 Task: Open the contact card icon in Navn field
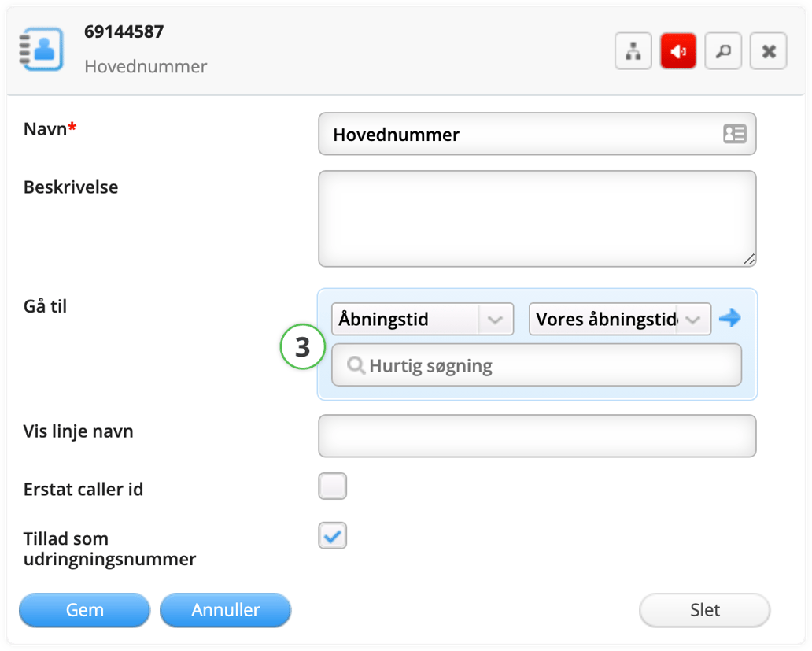click(x=735, y=134)
